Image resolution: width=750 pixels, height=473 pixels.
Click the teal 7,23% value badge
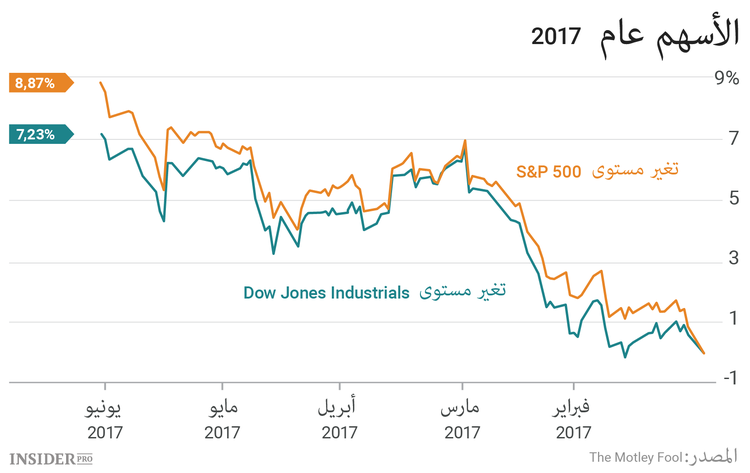(38, 134)
